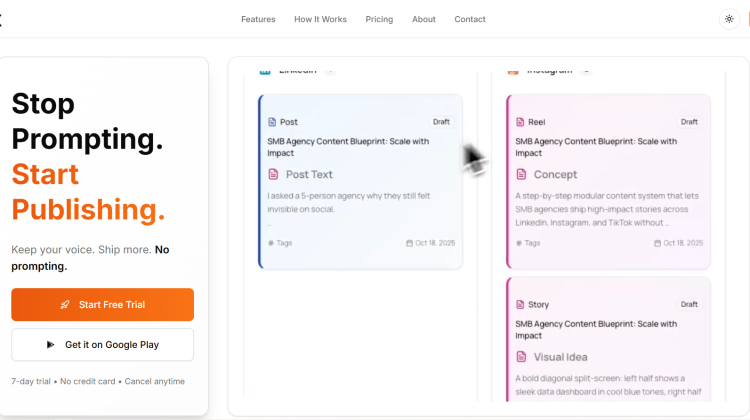
Task: Select the Post card title text
Action: click(348, 147)
